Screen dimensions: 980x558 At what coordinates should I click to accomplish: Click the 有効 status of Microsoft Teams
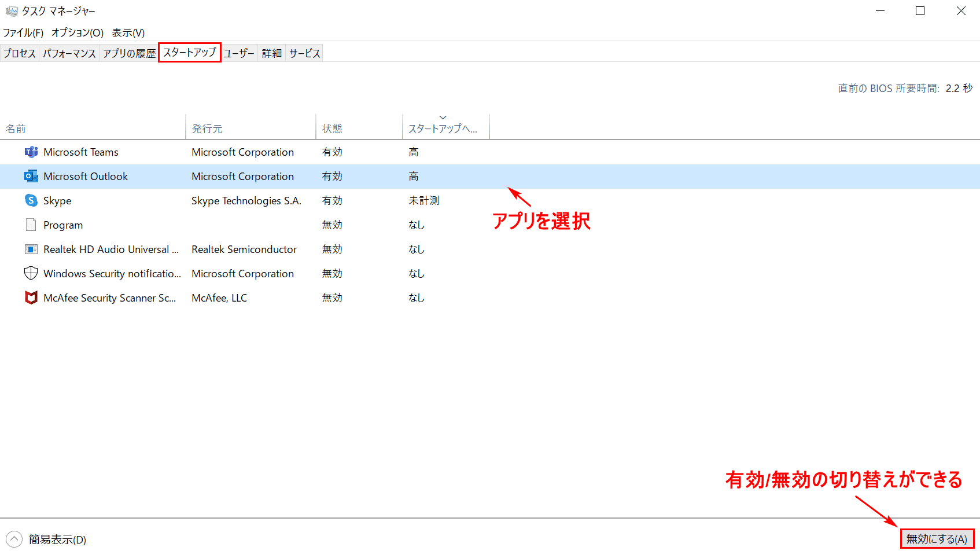pyautogui.click(x=332, y=152)
